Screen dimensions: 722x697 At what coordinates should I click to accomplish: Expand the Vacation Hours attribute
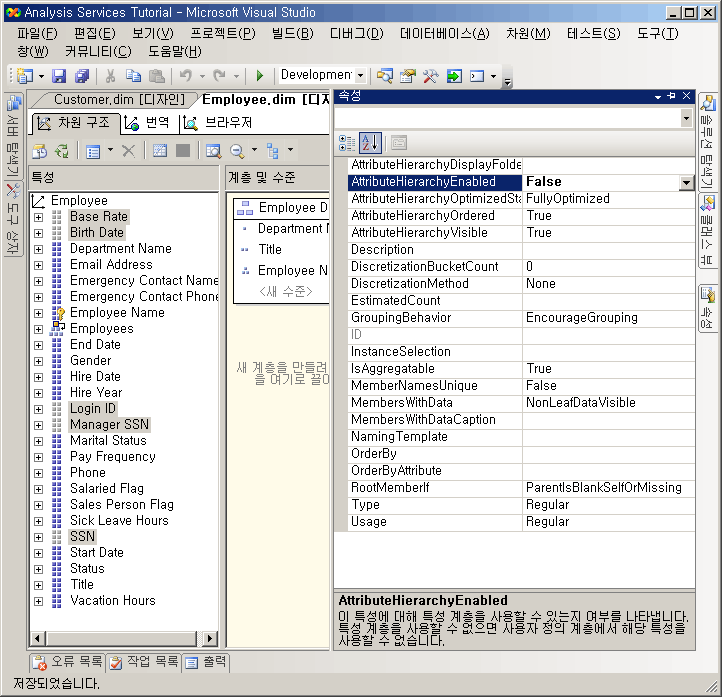(x=39, y=601)
